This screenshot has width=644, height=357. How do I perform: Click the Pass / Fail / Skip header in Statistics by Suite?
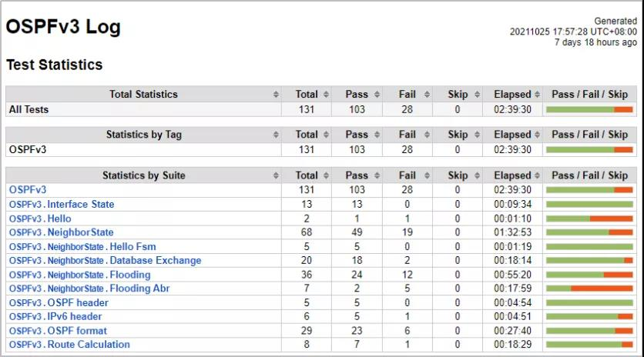(x=589, y=176)
